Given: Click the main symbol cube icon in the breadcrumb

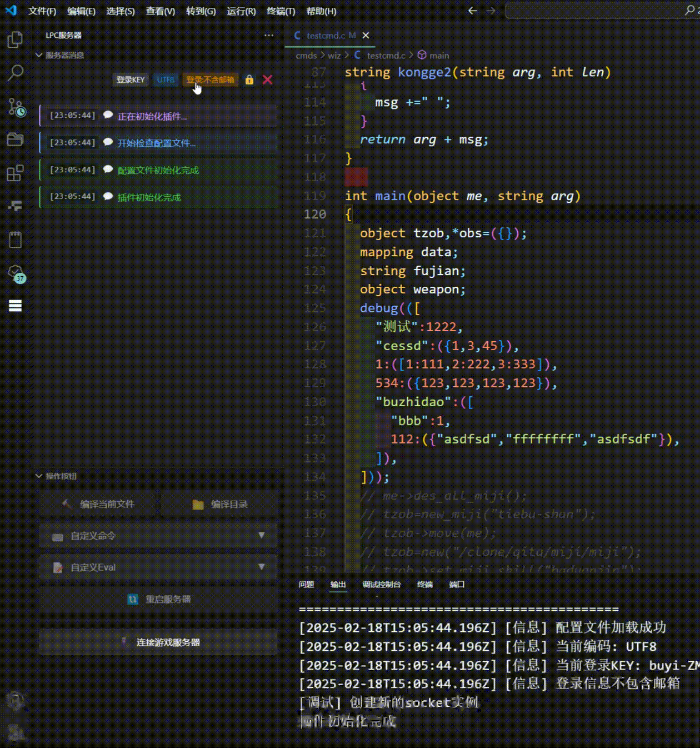Looking at the screenshot, I should 422,55.
